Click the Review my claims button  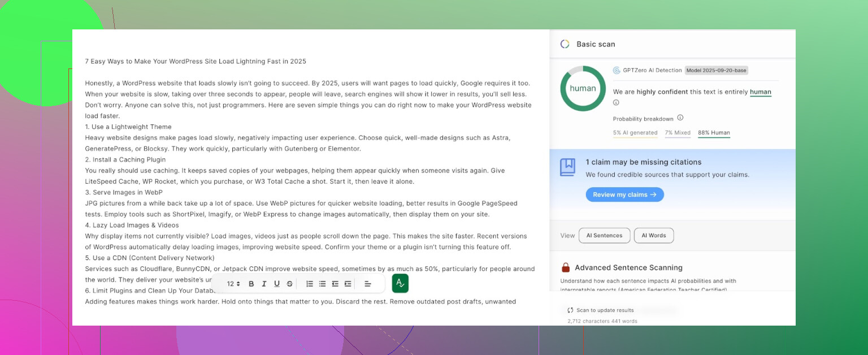click(624, 194)
